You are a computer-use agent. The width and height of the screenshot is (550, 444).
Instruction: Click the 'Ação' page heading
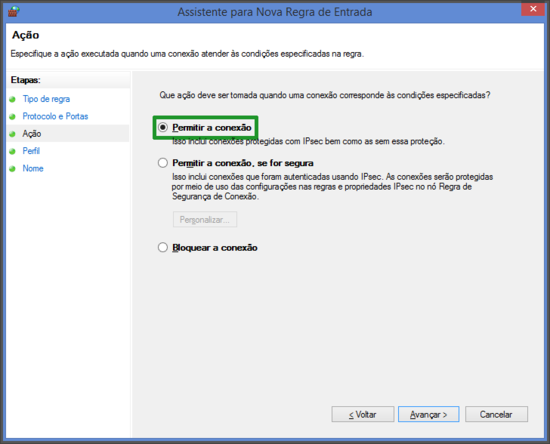pos(26,35)
